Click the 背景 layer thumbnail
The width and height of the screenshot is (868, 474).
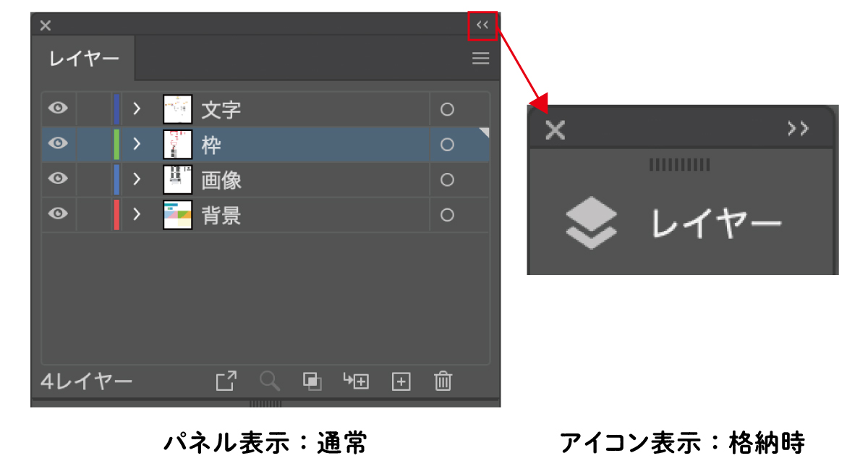pyautogui.click(x=177, y=215)
